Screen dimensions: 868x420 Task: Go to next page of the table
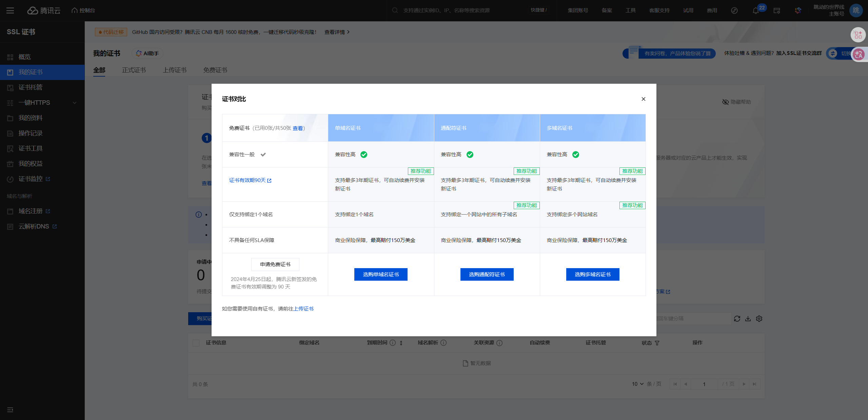click(x=744, y=384)
